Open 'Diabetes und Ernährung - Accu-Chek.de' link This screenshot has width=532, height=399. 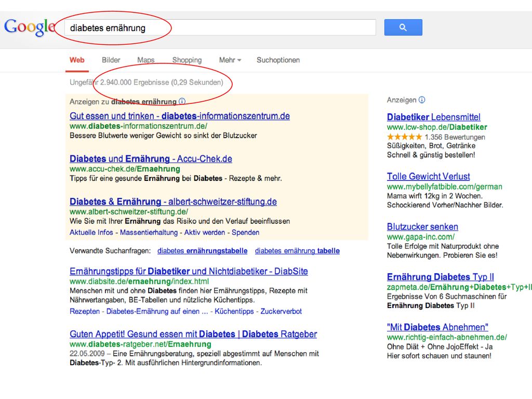tap(151, 159)
